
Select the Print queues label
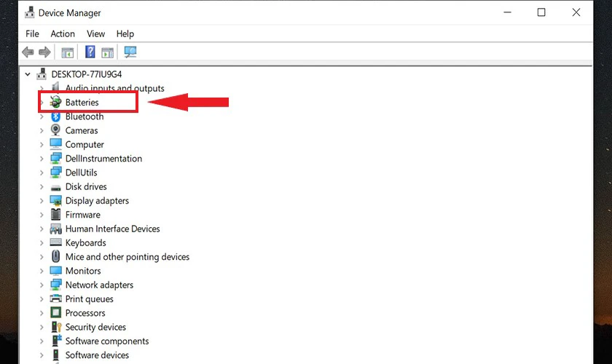pyautogui.click(x=90, y=299)
